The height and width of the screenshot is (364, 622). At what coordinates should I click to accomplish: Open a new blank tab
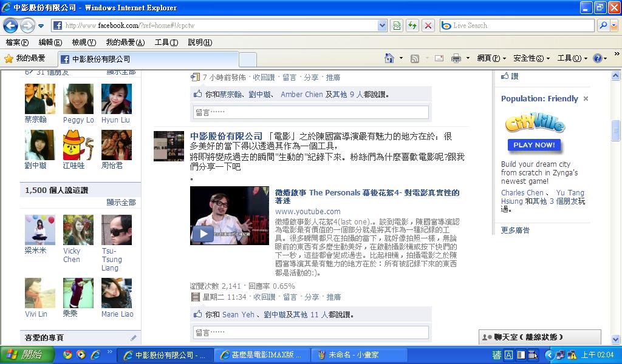(248, 59)
